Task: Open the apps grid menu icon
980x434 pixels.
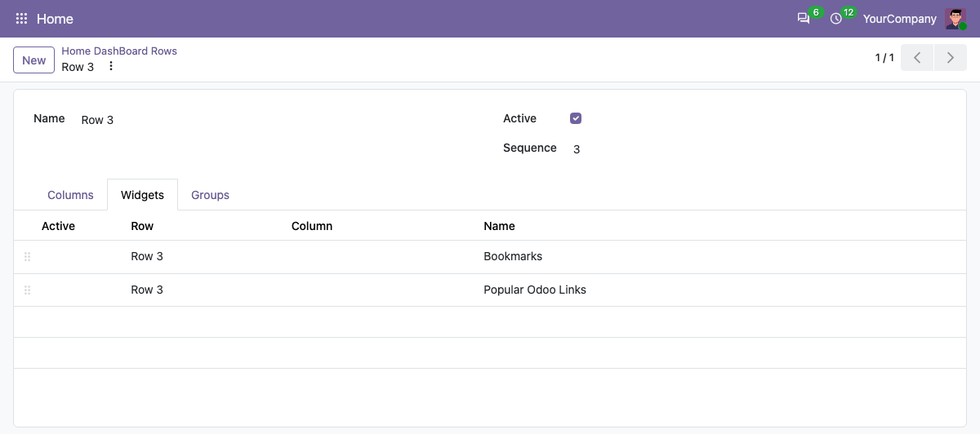Action: tap(22, 19)
